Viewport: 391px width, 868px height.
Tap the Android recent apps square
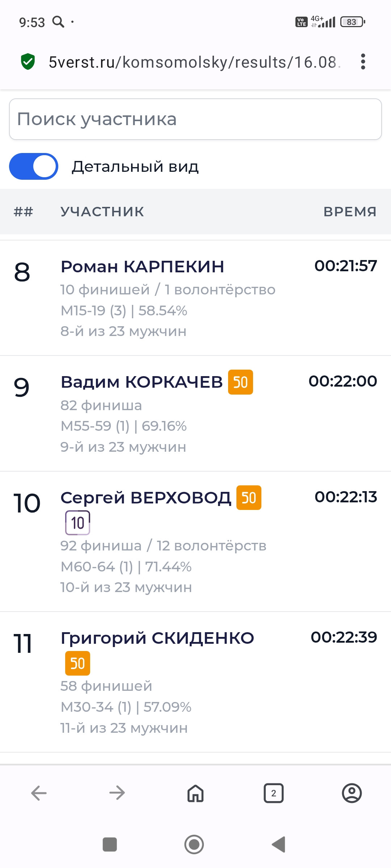[110, 844]
